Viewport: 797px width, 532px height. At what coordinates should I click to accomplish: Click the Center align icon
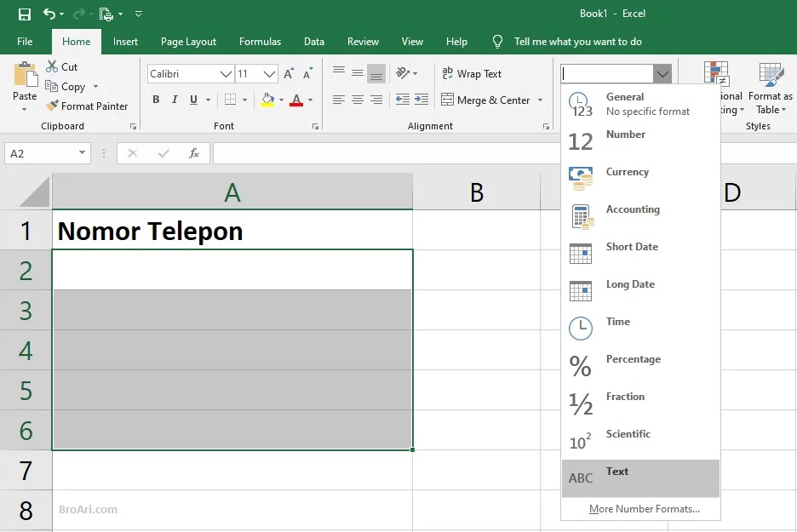point(358,100)
